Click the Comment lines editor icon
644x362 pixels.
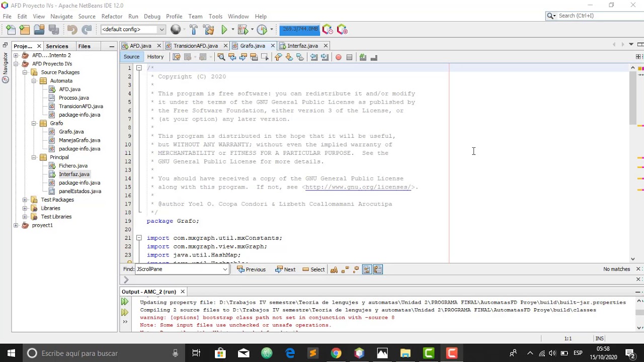pyautogui.click(x=363, y=57)
